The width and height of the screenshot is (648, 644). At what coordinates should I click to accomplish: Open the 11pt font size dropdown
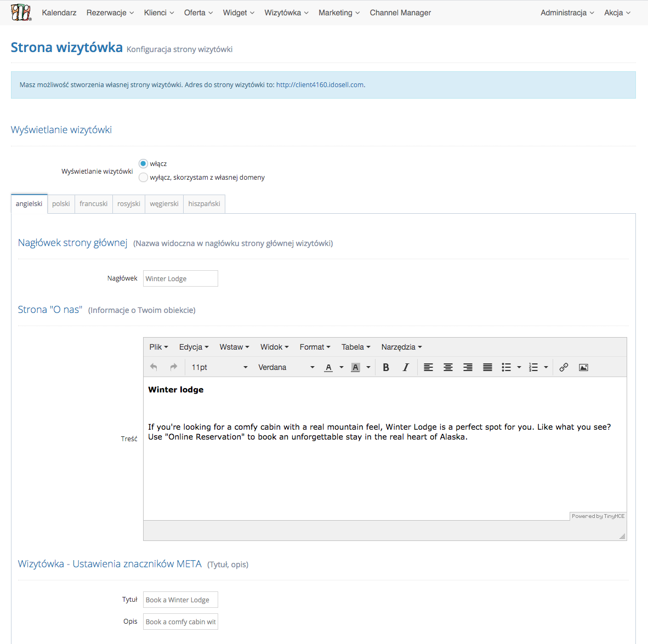[219, 367]
